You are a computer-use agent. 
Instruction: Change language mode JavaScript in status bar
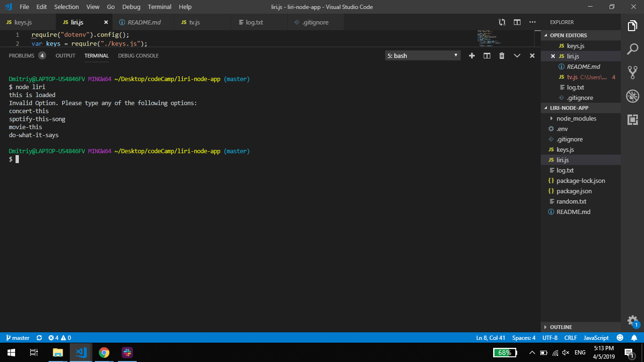[596, 338]
